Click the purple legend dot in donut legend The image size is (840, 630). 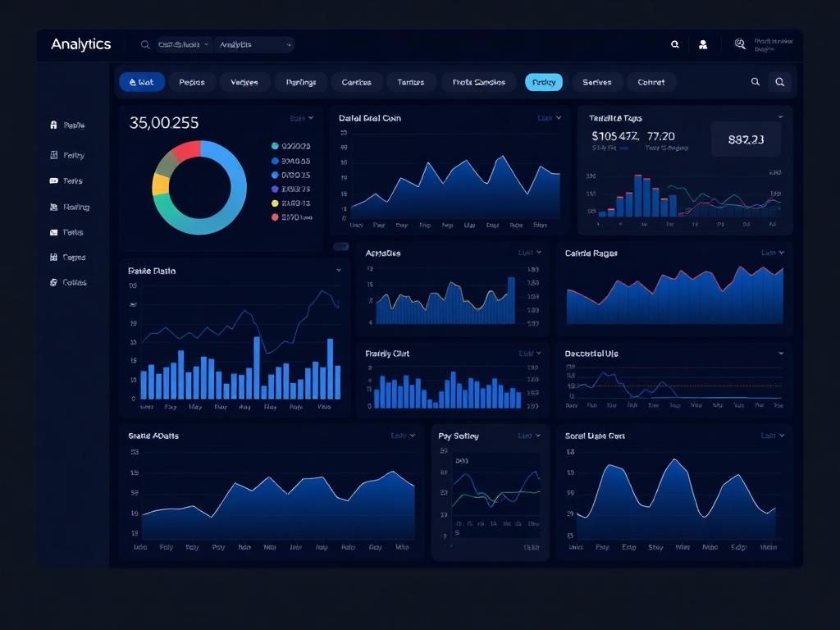click(x=275, y=189)
